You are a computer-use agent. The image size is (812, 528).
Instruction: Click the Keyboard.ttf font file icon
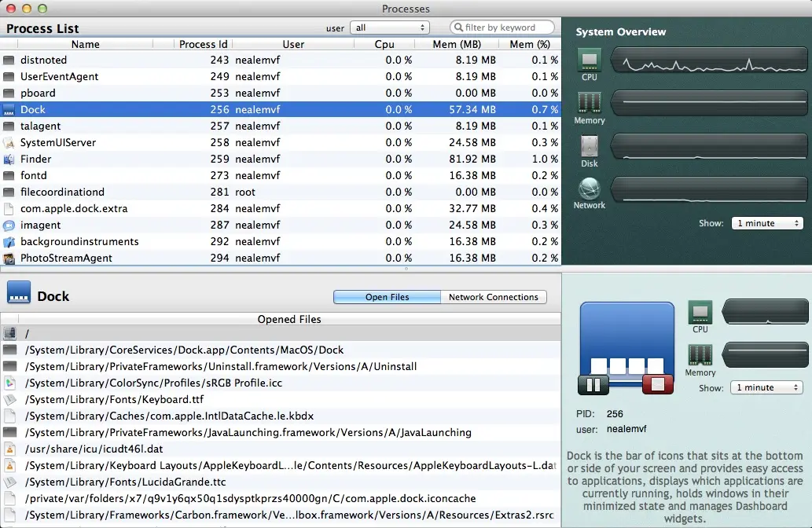(10, 400)
